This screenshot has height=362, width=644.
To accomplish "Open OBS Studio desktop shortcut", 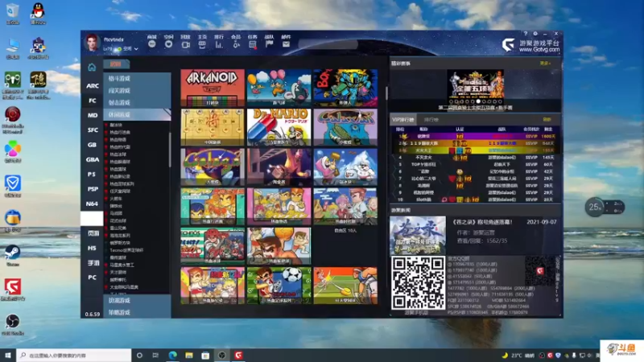I will 13,324.
